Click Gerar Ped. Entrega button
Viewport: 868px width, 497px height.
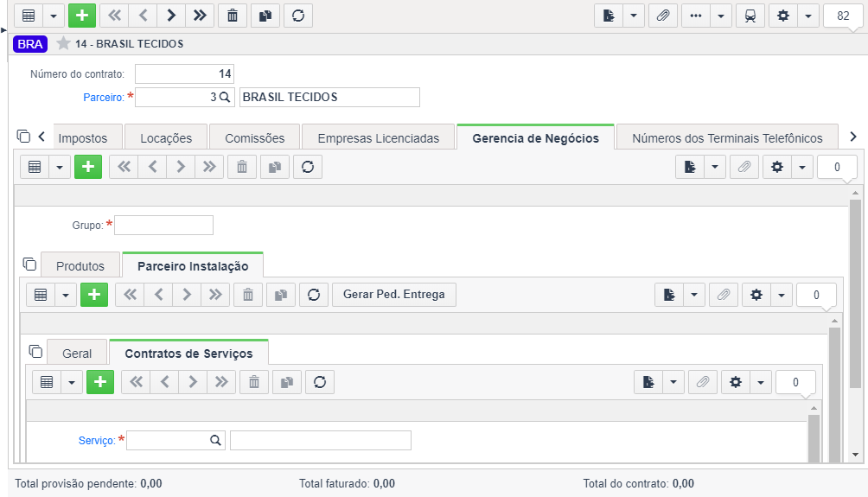(394, 295)
